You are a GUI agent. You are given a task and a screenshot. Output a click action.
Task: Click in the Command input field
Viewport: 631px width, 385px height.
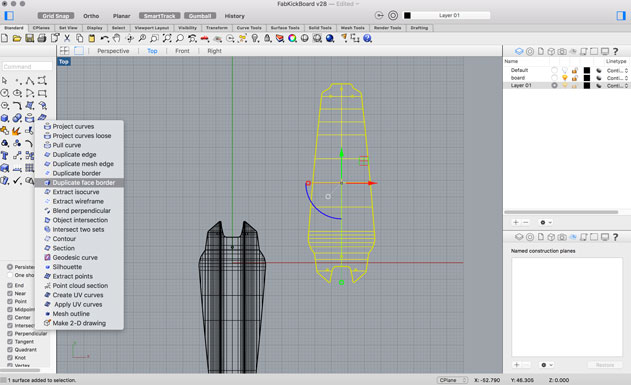coord(27,66)
